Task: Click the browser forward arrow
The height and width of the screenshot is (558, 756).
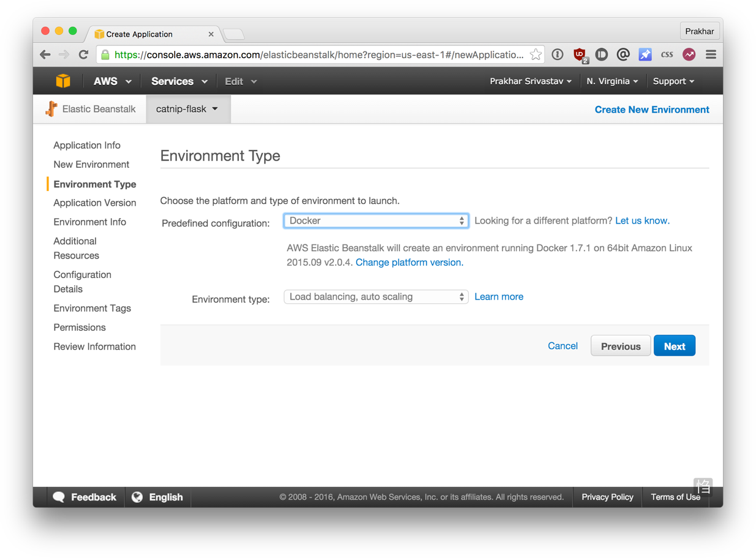Action: (x=64, y=55)
